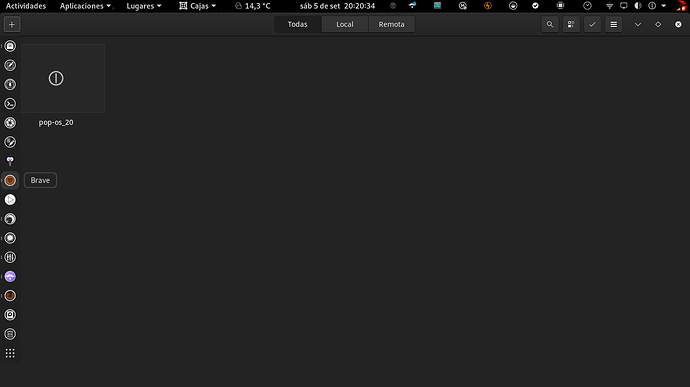The height and width of the screenshot is (387, 690).
Task: Click the power symbol in the top bar
Action: coord(652,6)
